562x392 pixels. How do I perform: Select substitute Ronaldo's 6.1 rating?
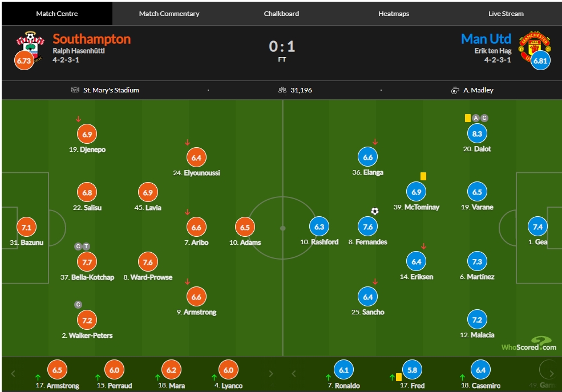coord(343,370)
